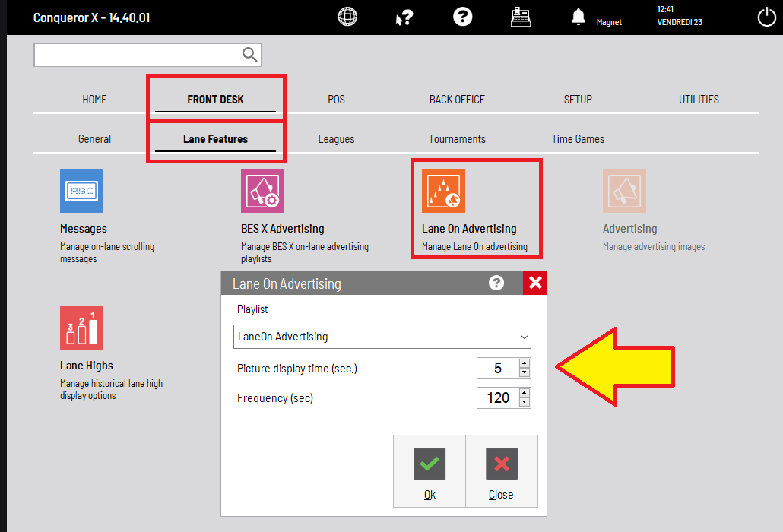Increase Picture display time value

coord(524,363)
